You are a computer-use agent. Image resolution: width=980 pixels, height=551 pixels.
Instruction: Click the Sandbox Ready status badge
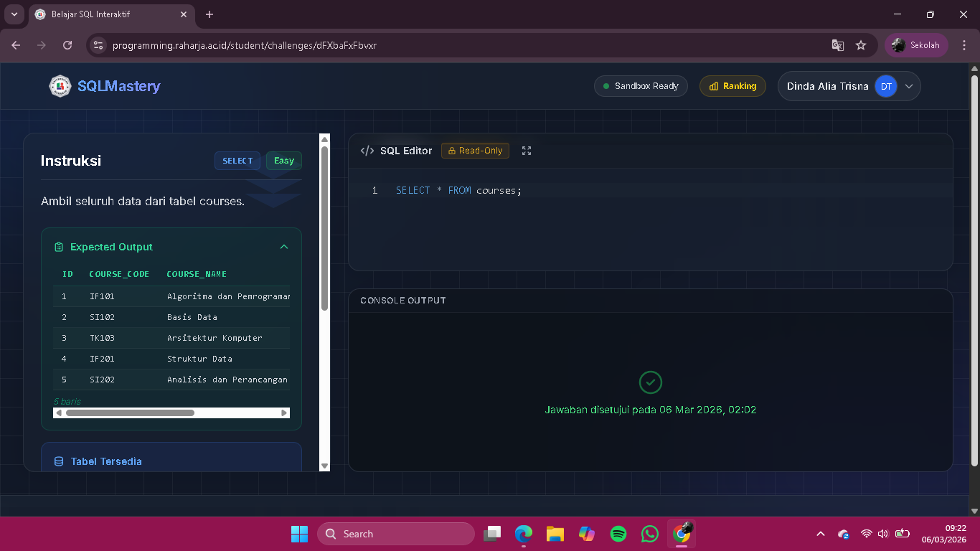point(640,86)
